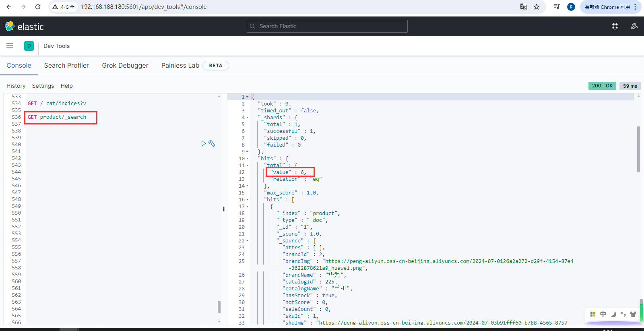Viewport: 644px width, 331px height.
Task: Open the Painless Lab tab
Action: point(180,65)
